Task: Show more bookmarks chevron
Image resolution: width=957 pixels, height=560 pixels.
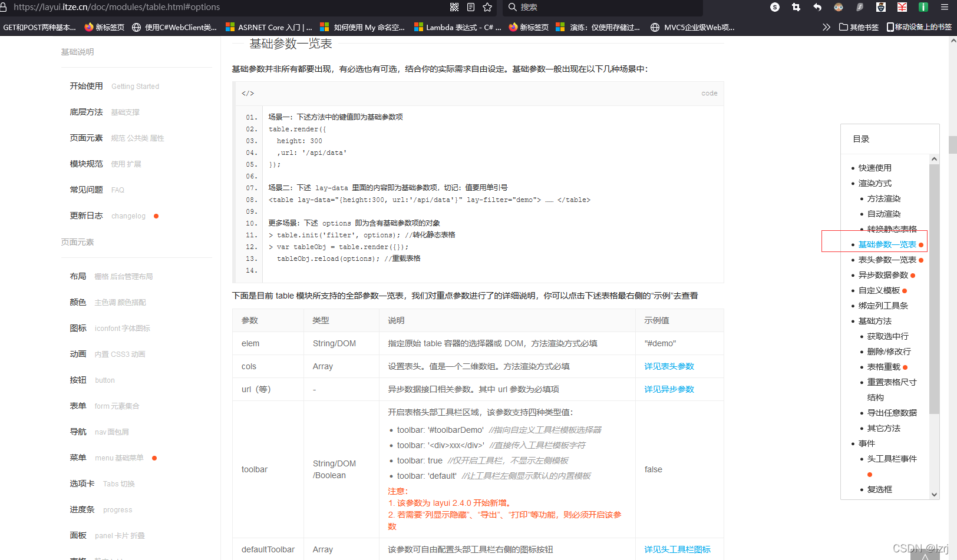Action: click(826, 27)
